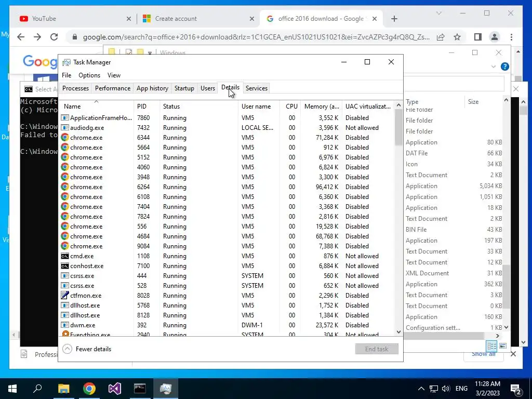Sort processes by Name column
The height and width of the screenshot is (399, 532).
coord(96,106)
